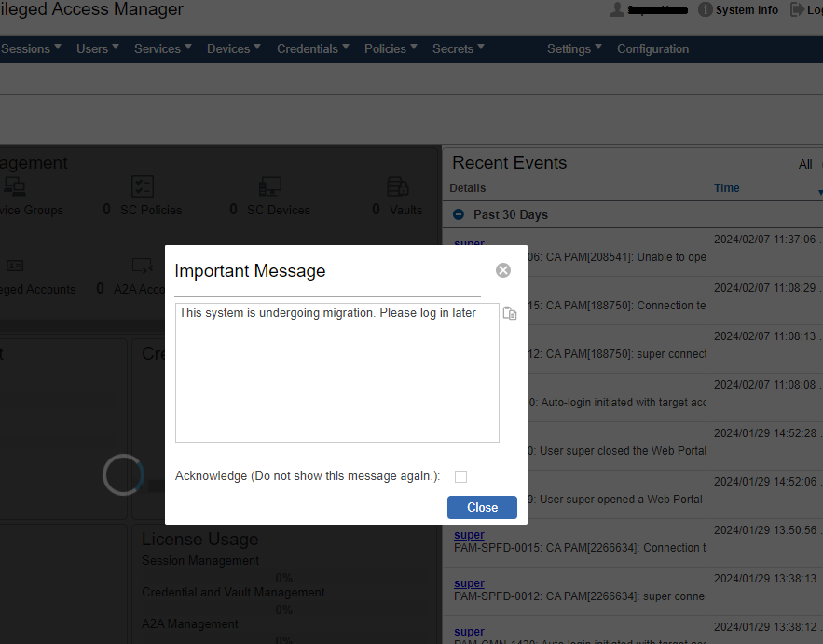This screenshot has height=644, width=823.
Task: Click the logout icon in header
Action: click(797, 9)
